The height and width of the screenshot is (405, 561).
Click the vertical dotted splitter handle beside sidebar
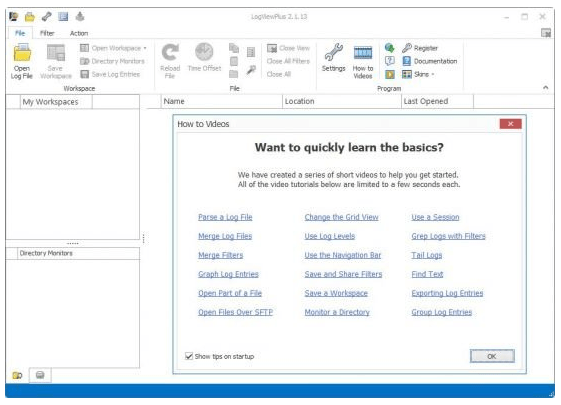(x=143, y=239)
